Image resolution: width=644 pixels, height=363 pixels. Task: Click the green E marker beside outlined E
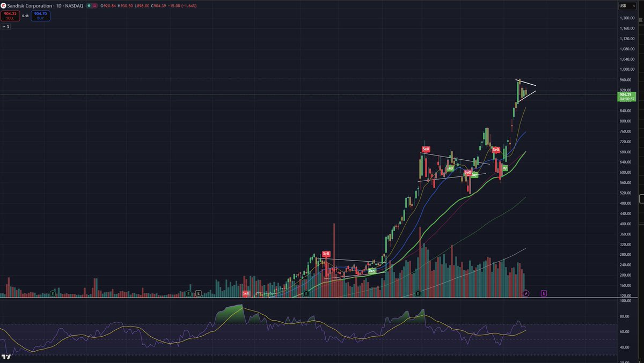[x=188, y=293]
